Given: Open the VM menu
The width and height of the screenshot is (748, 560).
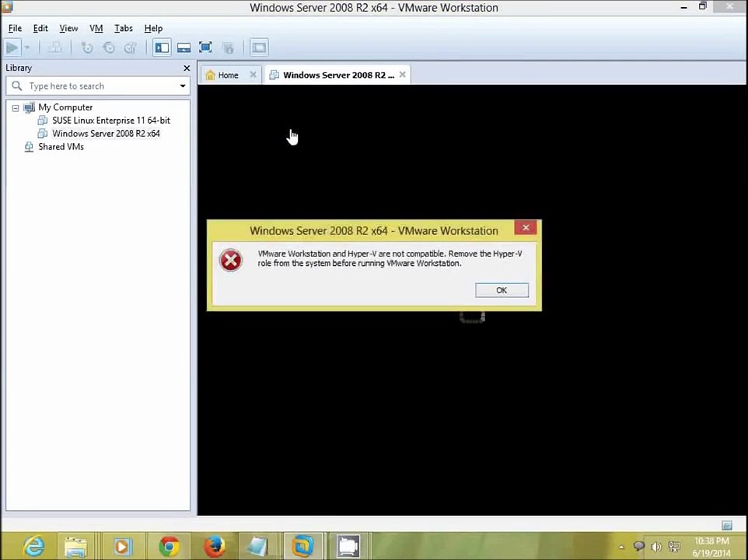Looking at the screenshot, I should point(96,28).
